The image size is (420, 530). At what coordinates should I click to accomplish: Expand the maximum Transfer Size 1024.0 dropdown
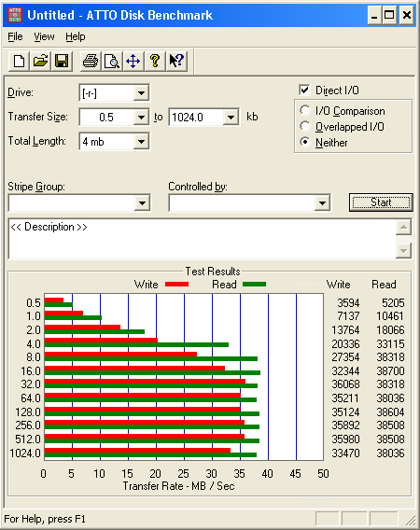(231, 117)
